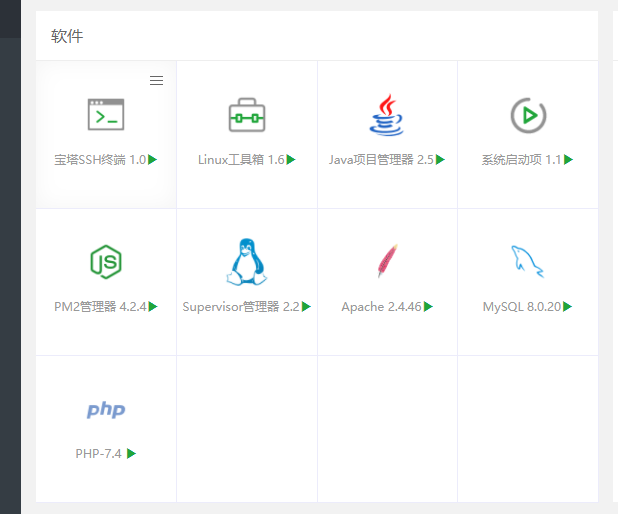The image size is (618, 514).
Task: Open the PM2管理器 4.2.4 link
Action: point(101,307)
